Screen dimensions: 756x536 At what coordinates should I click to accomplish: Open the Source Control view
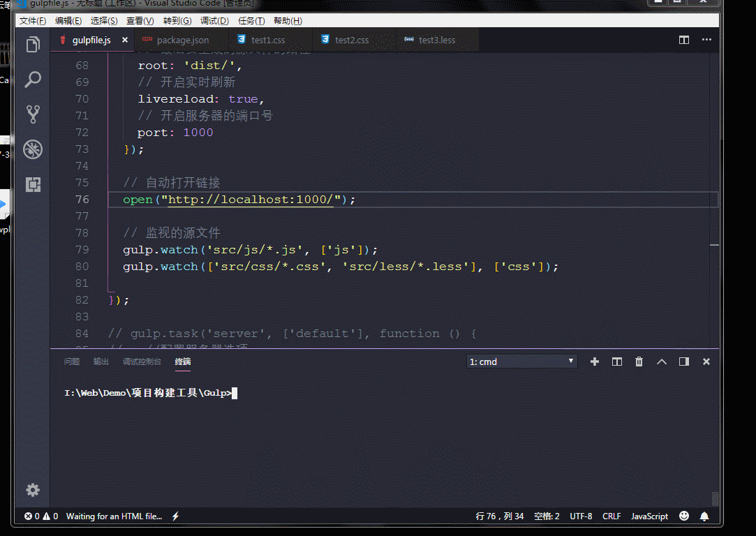(33, 114)
